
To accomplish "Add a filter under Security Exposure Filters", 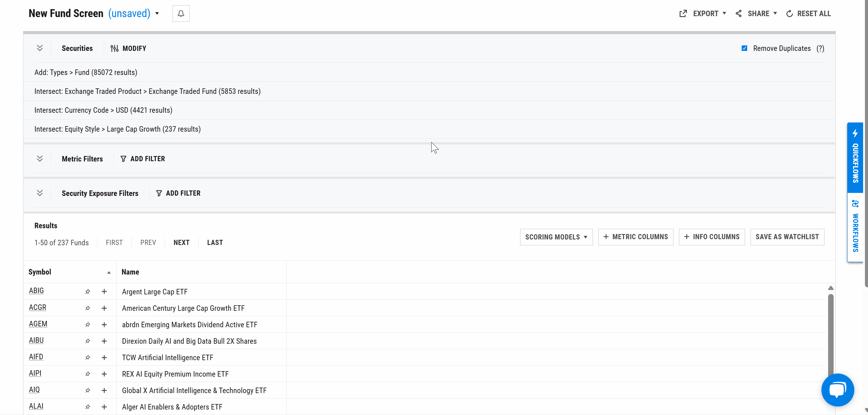I will click(178, 193).
